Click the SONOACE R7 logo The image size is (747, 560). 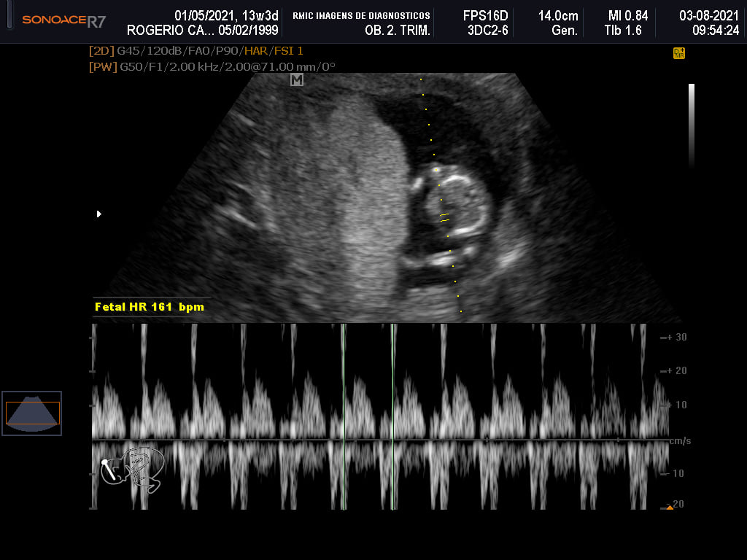tap(64, 20)
